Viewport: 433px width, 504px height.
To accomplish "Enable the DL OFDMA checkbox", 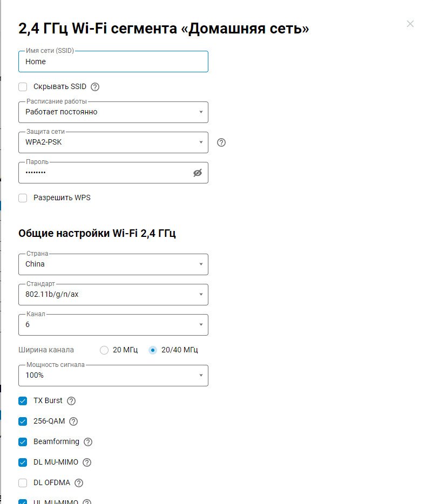I will point(23,483).
